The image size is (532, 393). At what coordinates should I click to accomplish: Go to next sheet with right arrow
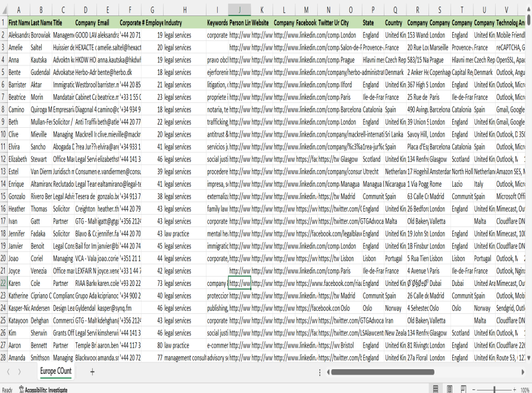19,372
